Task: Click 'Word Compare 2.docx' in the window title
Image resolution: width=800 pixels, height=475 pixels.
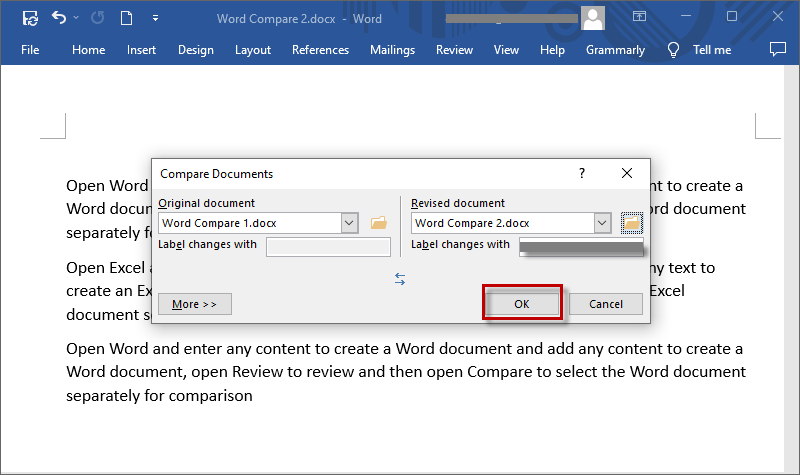Action: (276, 19)
